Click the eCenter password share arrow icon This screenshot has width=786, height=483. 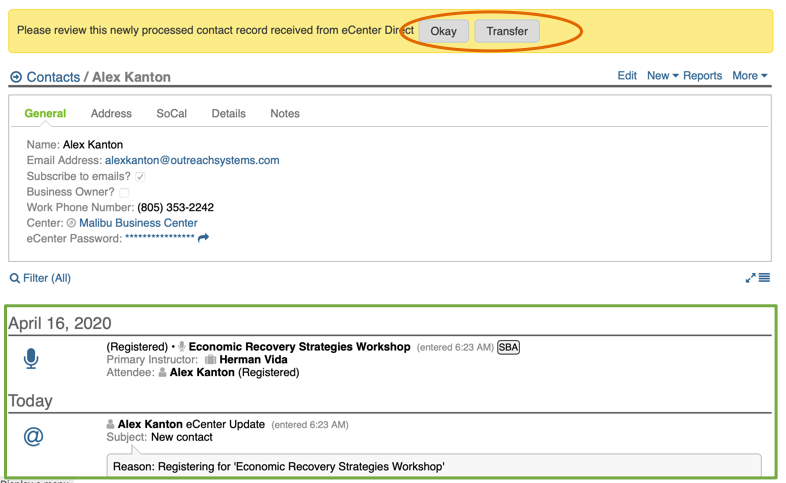tap(204, 238)
